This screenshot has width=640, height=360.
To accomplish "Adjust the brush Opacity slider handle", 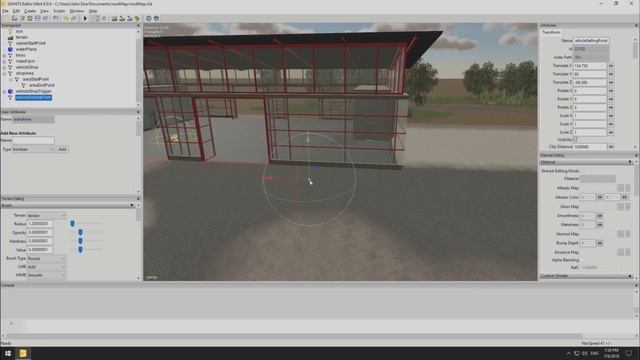I will [80, 232].
